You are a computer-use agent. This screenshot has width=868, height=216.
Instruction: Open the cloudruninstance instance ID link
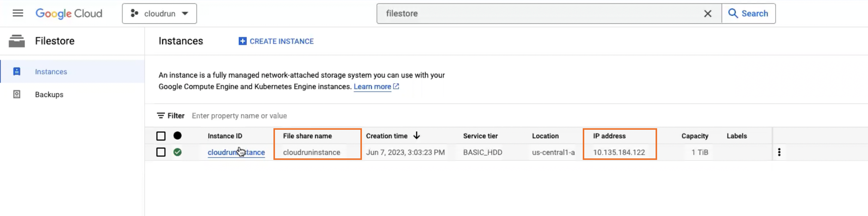click(236, 153)
